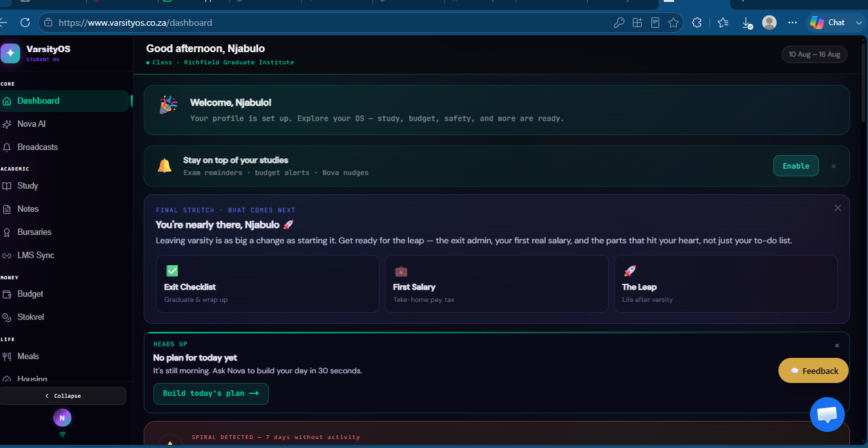The height and width of the screenshot is (448, 868).
Task: Click Build today's plan button
Action: [211, 394]
